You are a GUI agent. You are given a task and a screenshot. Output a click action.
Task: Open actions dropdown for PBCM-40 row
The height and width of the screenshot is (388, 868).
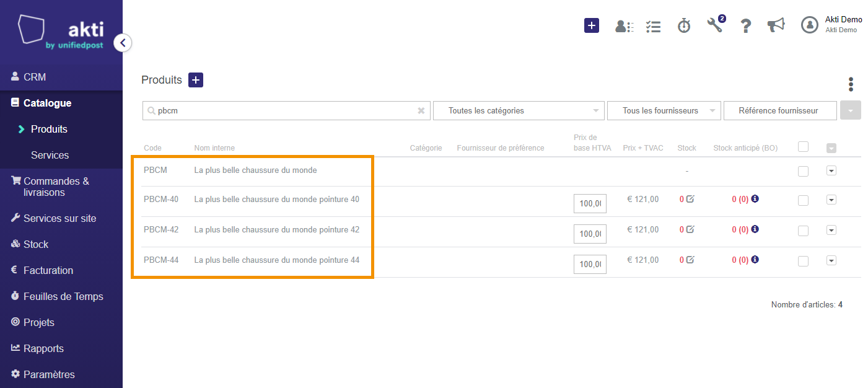point(831,200)
